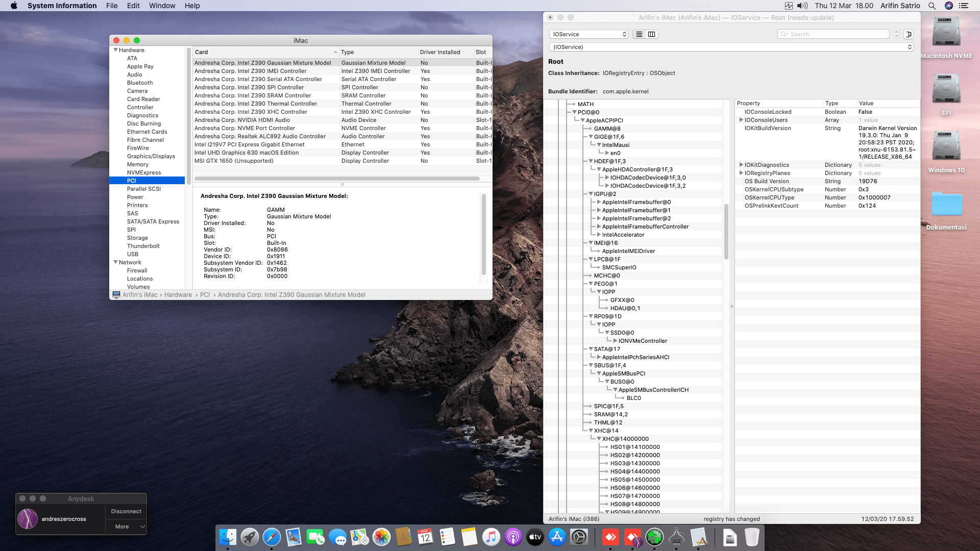Image resolution: width=980 pixels, height=551 pixels.
Task: Expand the IOConsoleUsers property array
Action: pyautogui.click(x=741, y=120)
